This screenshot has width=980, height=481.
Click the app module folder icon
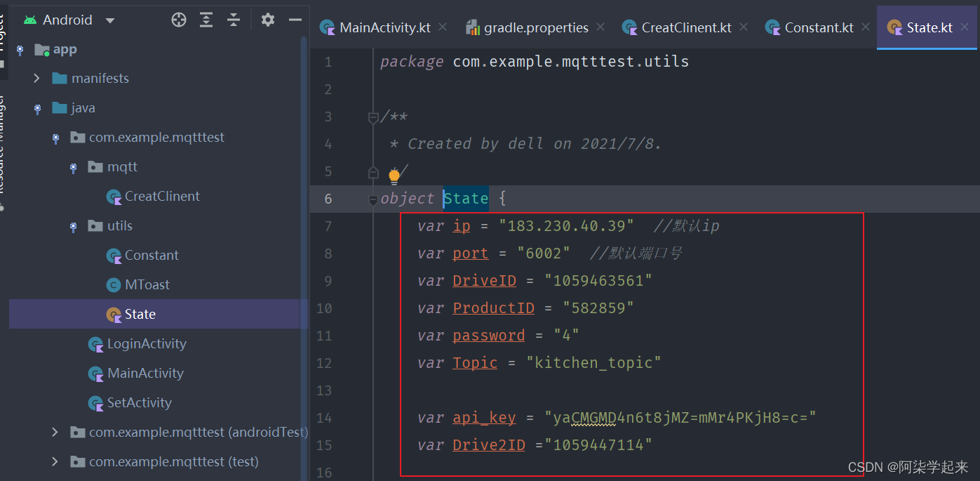42,50
